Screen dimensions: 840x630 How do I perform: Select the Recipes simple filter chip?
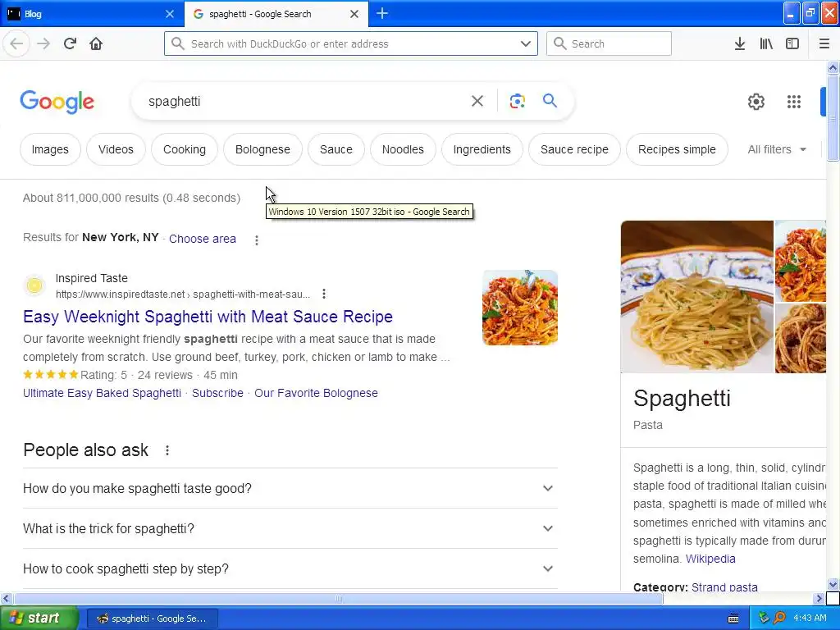click(x=677, y=149)
